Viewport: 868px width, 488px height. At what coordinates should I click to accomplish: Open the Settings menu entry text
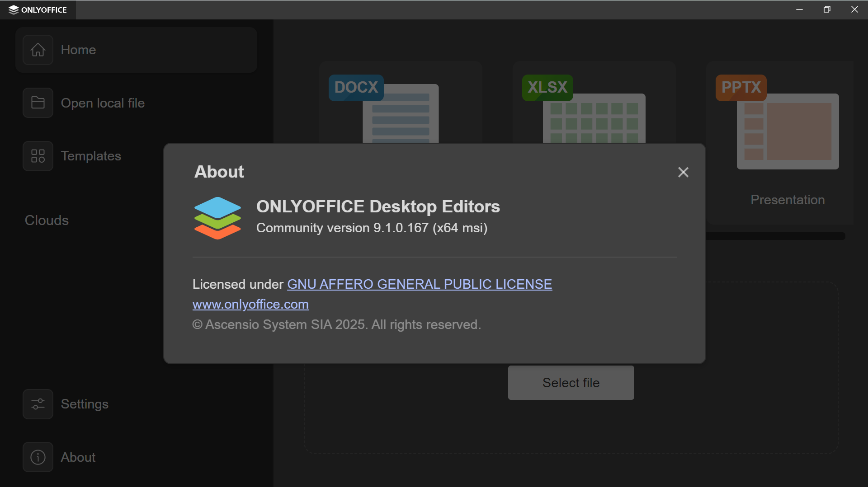click(85, 404)
